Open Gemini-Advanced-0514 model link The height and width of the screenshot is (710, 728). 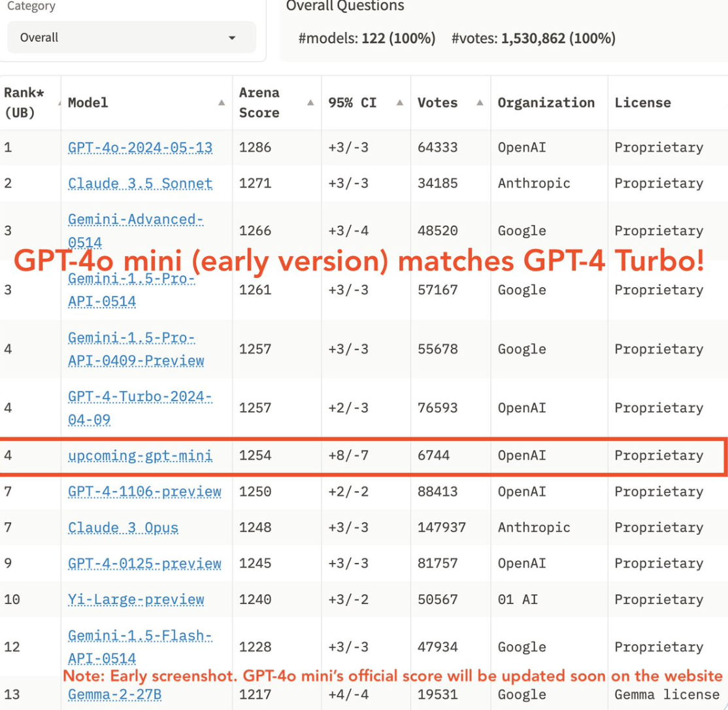point(135,231)
